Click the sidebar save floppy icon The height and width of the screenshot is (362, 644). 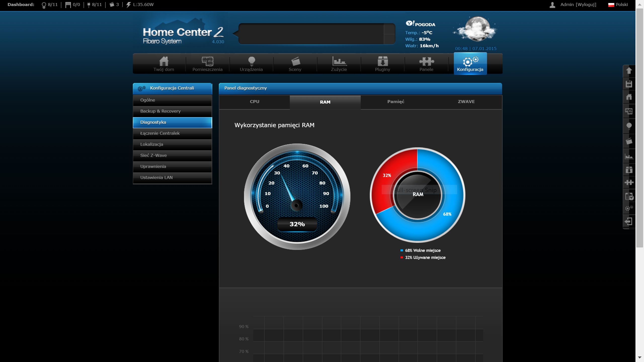(x=629, y=84)
